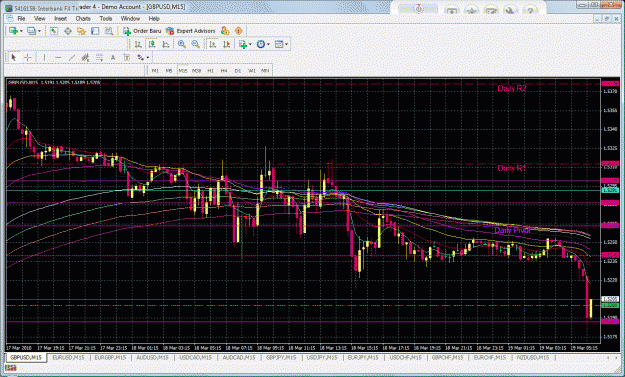Select the Candlesticks chart style icon

pos(152,44)
